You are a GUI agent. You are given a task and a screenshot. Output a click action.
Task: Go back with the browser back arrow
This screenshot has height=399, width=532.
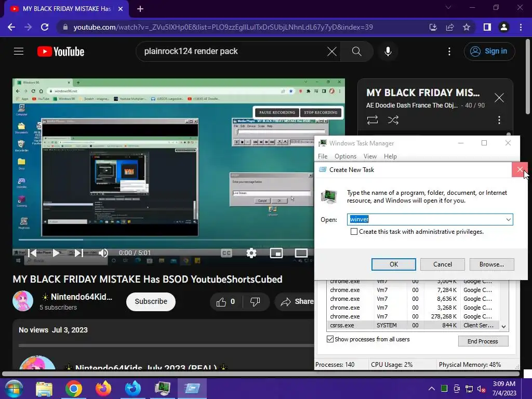[x=11, y=27]
